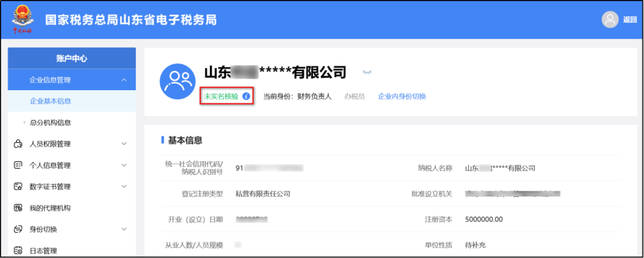Expand the 人员权限管理 chevron
644x258 pixels.
(x=125, y=144)
